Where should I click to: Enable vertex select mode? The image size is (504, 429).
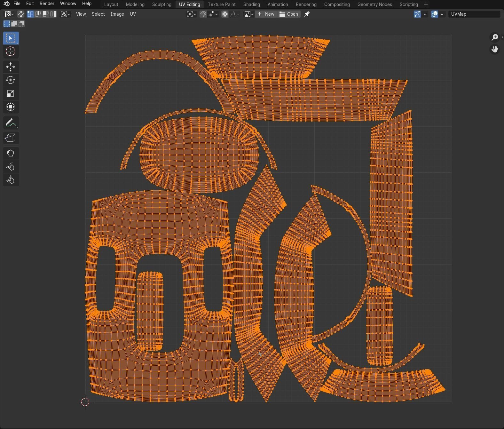[30, 14]
